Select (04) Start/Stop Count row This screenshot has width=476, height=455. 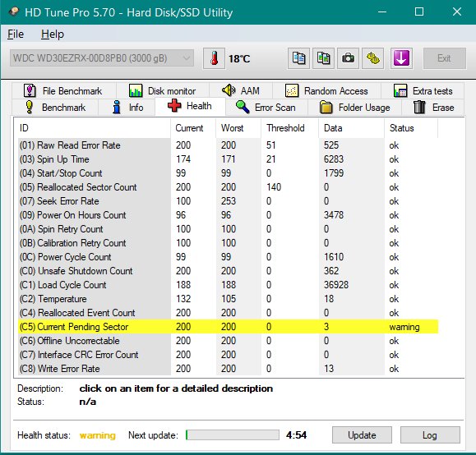point(229,173)
